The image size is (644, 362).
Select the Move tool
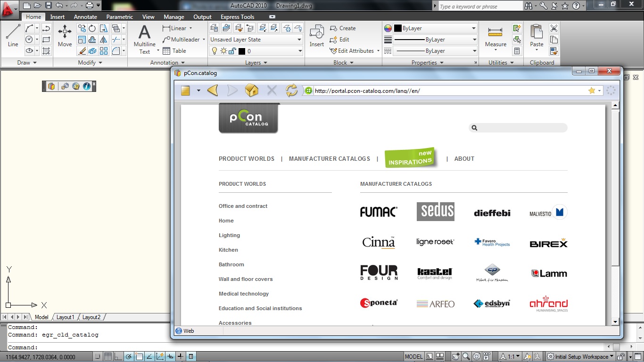(65, 35)
